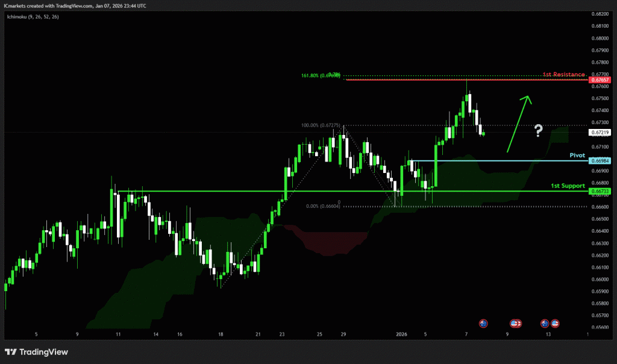
Task: Click the red 0.67657 price tag
Action: click(x=600, y=80)
